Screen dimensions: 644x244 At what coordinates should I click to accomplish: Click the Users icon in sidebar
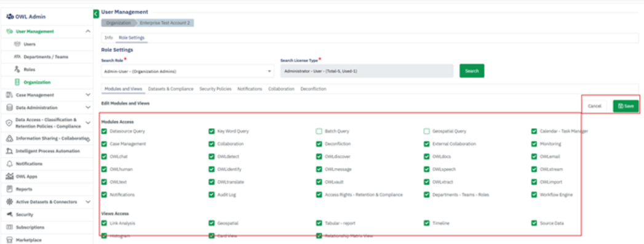(x=17, y=44)
